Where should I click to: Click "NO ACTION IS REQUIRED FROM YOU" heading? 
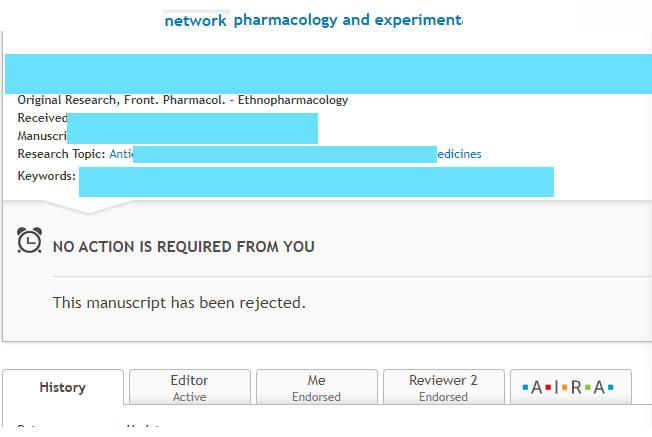[x=183, y=246]
